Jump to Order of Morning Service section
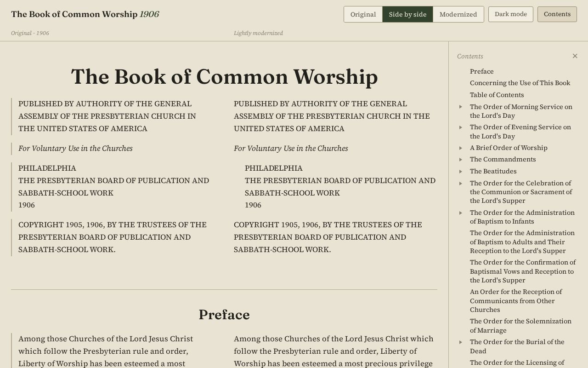588x368 pixels. (521, 111)
